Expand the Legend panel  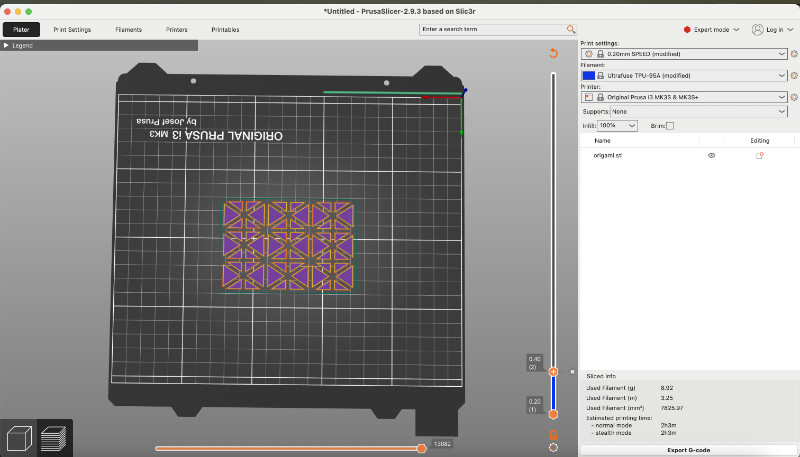tap(7, 46)
